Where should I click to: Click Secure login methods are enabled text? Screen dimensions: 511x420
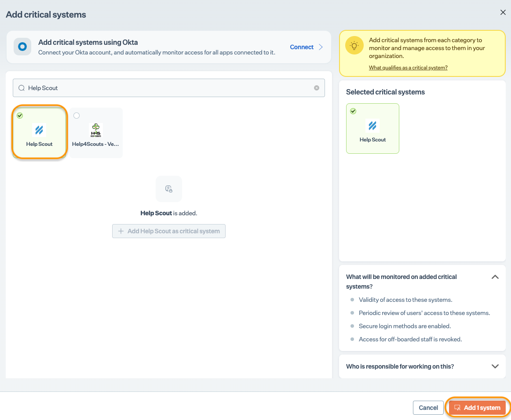click(405, 326)
